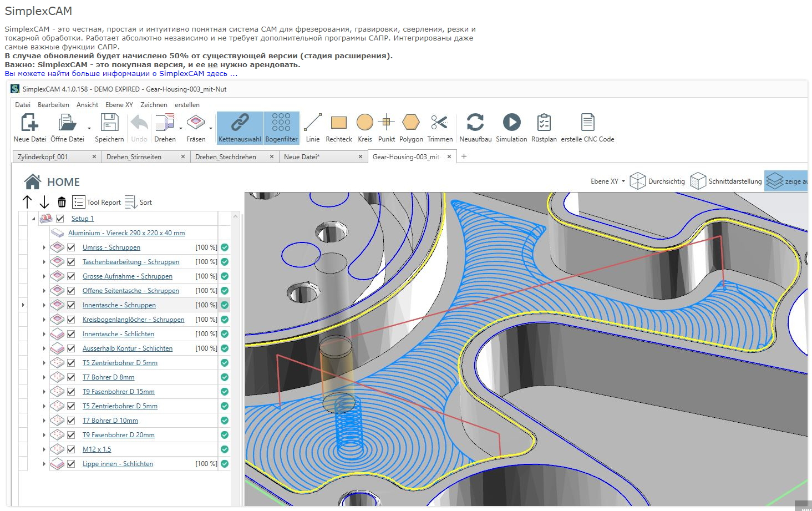
Task: Open the Ansicht menu
Action: 87,105
